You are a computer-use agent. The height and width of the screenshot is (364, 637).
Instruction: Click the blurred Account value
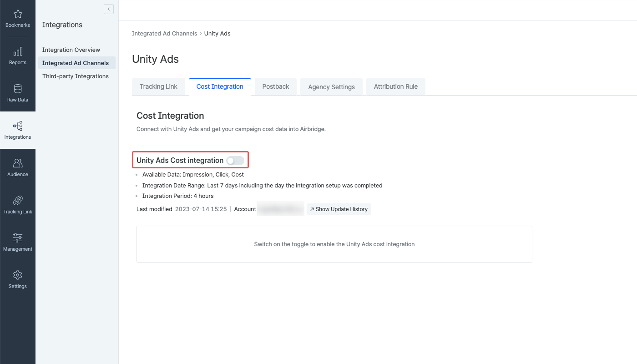pos(280,209)
